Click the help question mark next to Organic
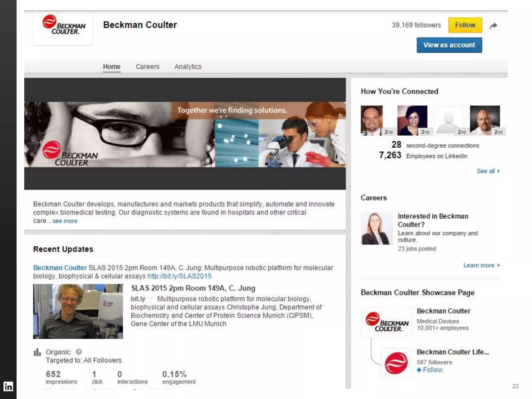532x399 pixels. tap(78, 352)
